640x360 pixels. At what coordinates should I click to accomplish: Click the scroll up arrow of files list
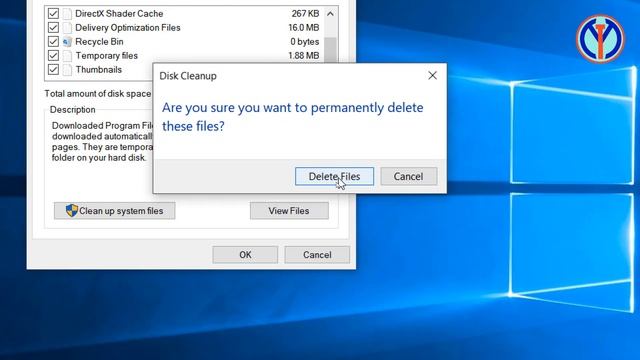pyautogui.click(x=330, y=14)
